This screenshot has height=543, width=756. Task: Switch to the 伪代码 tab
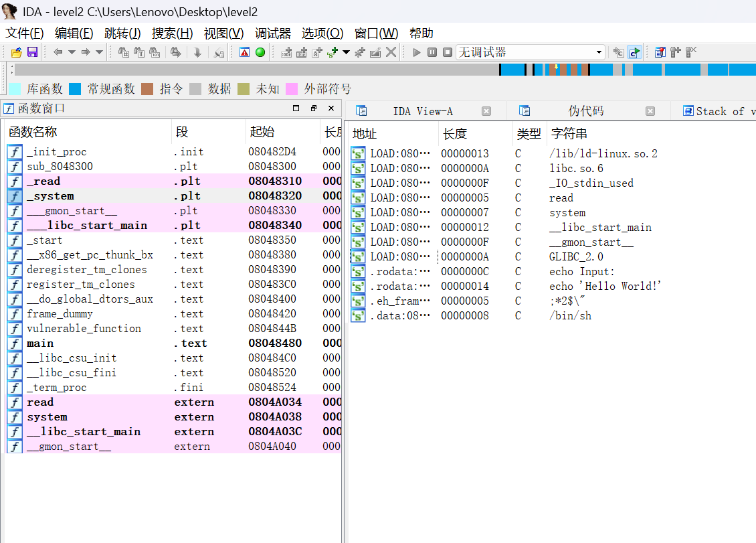pos(585,111)
